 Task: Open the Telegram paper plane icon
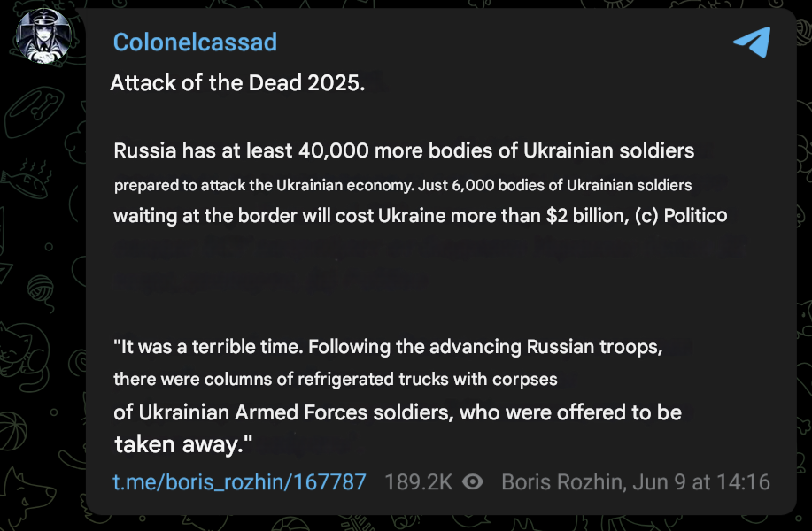tap(752, 42)
